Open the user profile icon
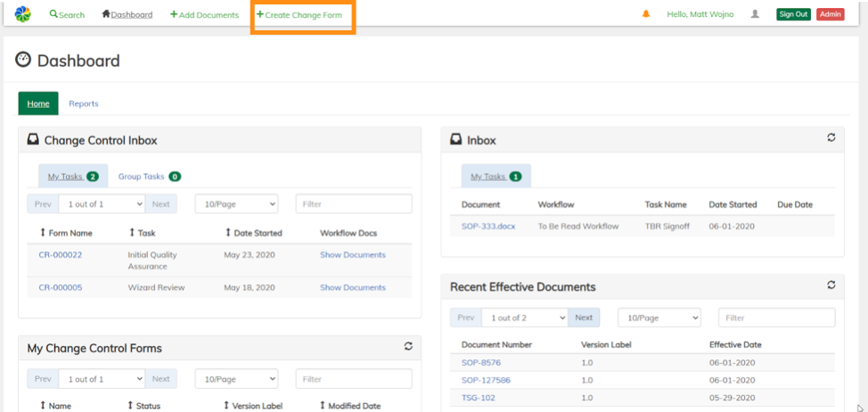 coord(755,14)
